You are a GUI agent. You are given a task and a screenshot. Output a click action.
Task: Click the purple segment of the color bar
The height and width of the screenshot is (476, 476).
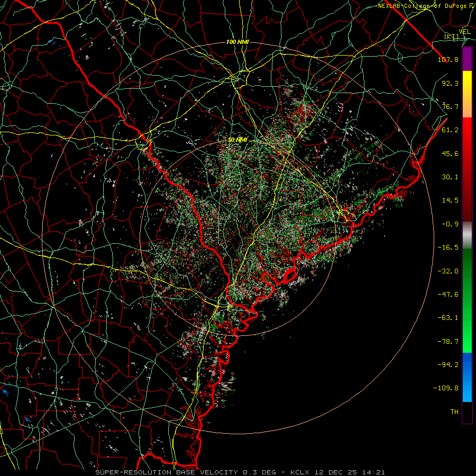[x=467, y=59]
